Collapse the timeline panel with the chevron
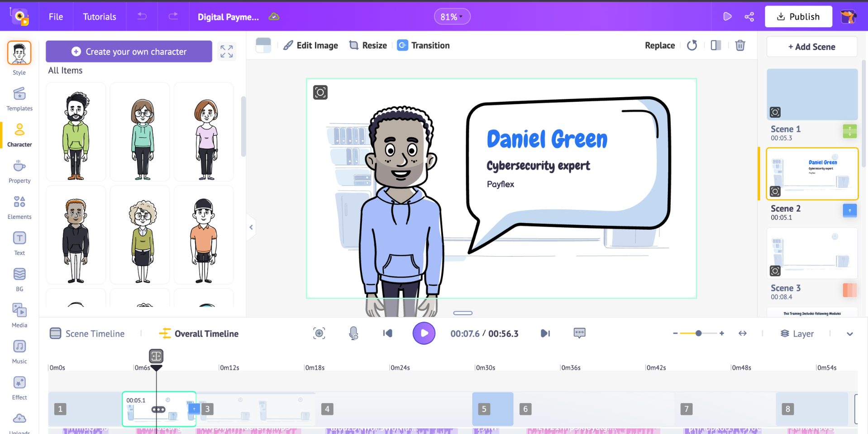868x434 pixels. click(850, 334)
